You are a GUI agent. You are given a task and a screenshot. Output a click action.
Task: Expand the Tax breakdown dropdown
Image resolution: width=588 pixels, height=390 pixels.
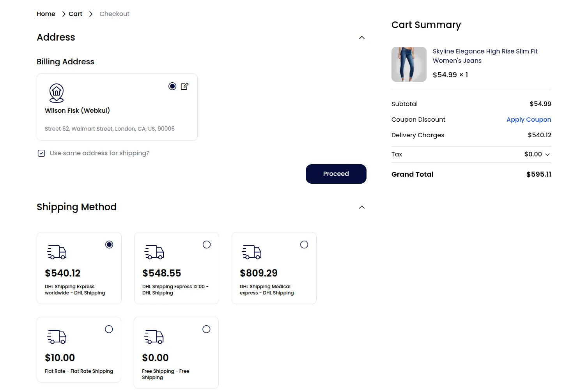click(547, 154)
